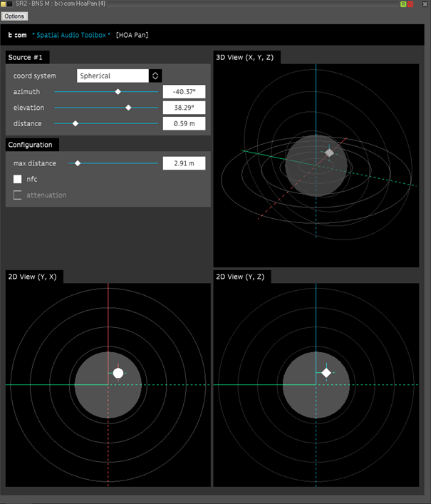Click the elevation slider diamond handle
The height and width of the screenshot is (504, 431).
(128, 108)
